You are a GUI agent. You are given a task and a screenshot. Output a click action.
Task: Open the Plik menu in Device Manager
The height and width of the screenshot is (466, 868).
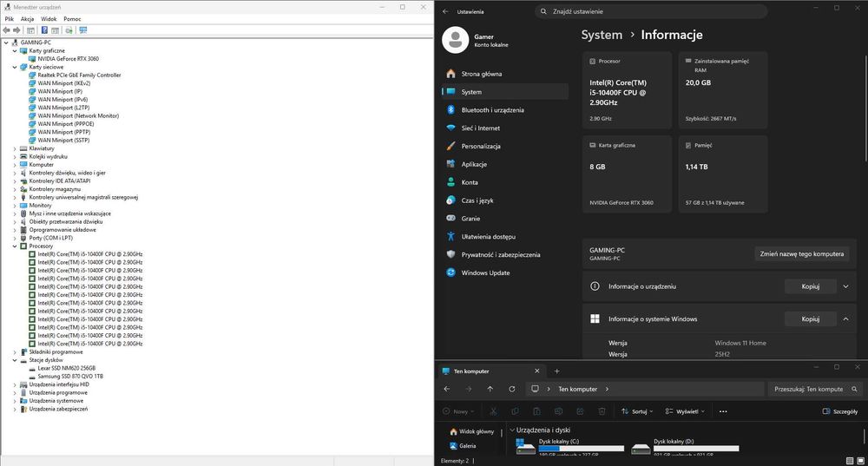tap(10, 19)
